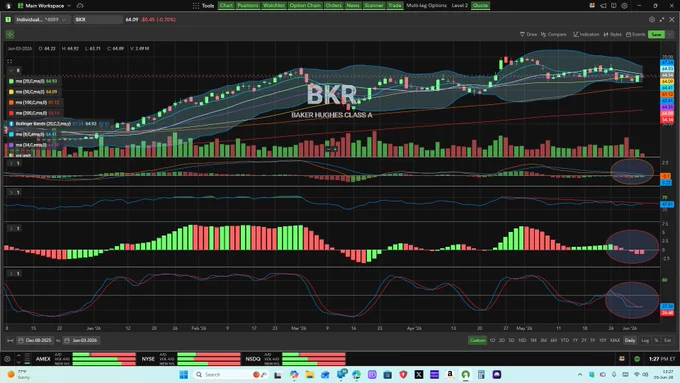
Task: Switch to the Positions tab
Action: click(248, 6)
